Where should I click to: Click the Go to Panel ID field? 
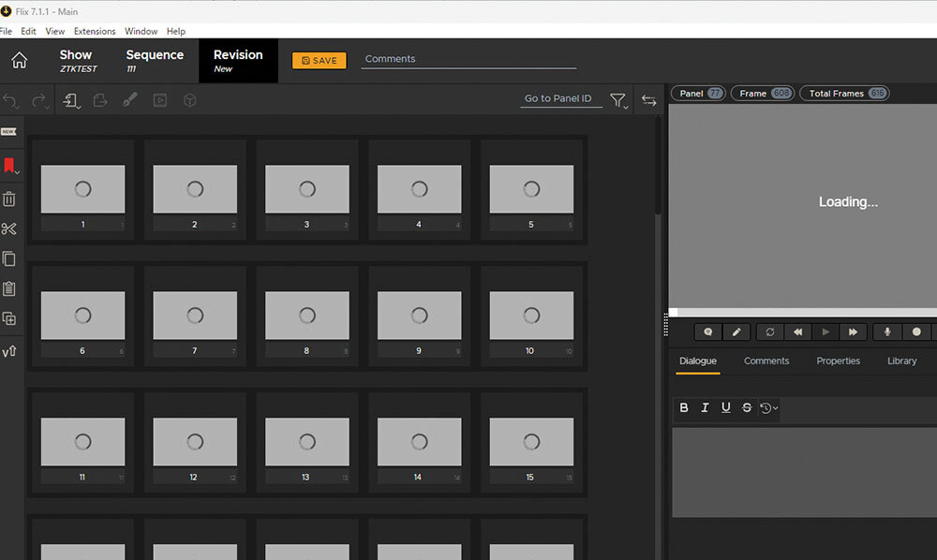(561, 99)
